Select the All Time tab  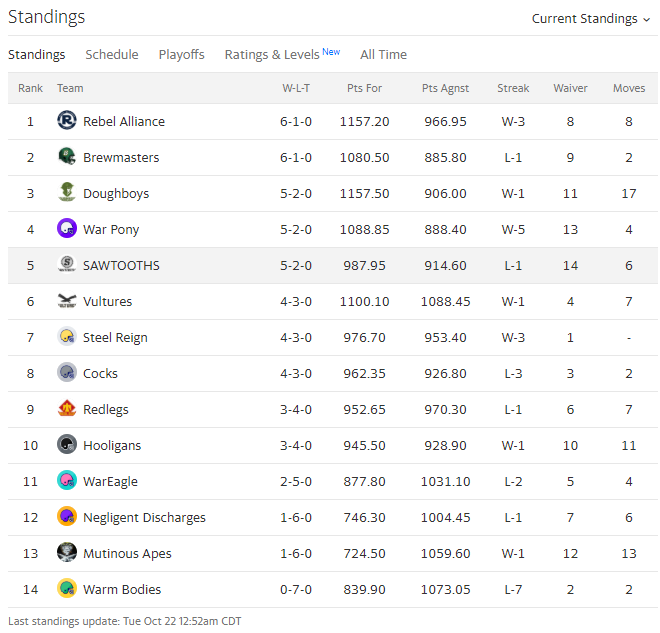(x=383, y=55)
